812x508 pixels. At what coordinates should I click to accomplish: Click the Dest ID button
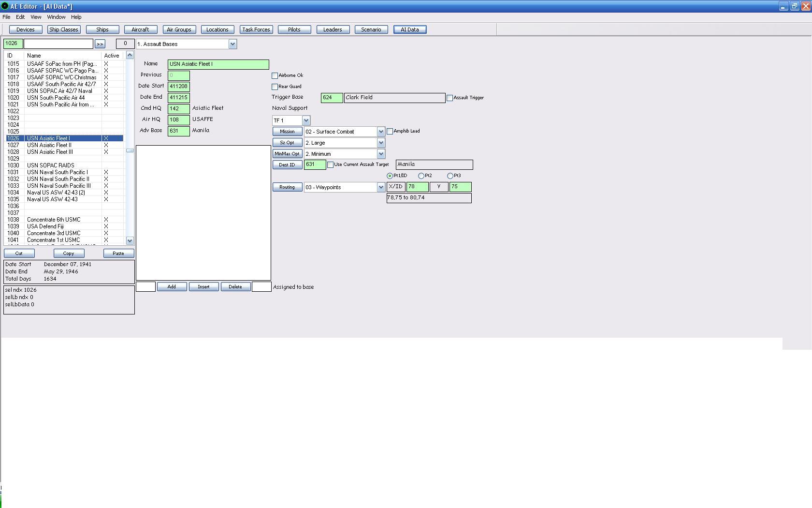pyautogui.click(x=287, y=165)
